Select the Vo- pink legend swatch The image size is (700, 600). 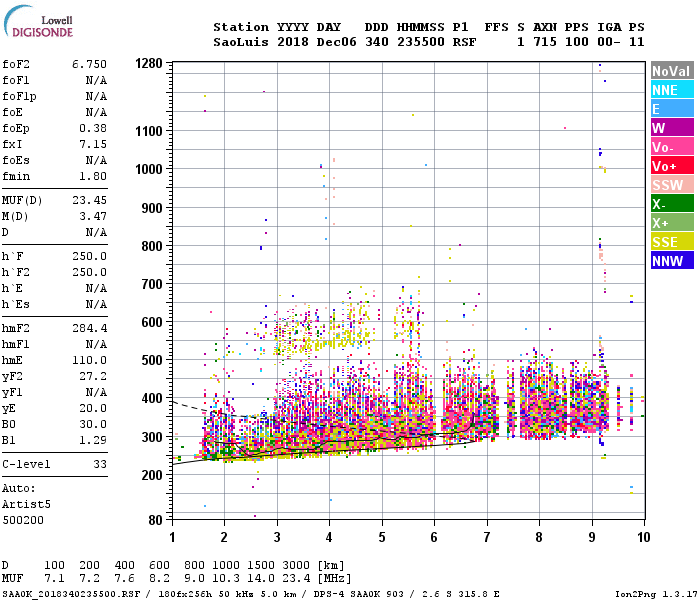pos(672,146)
